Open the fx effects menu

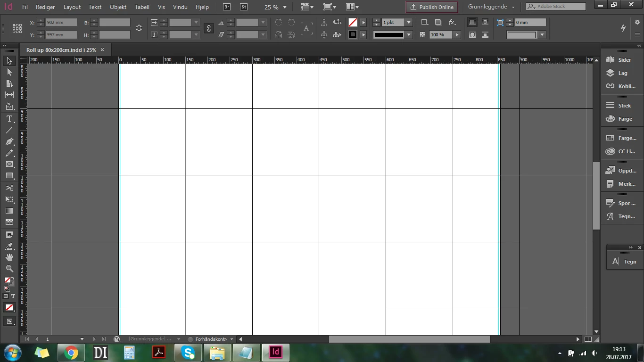[x=452, y=23]
